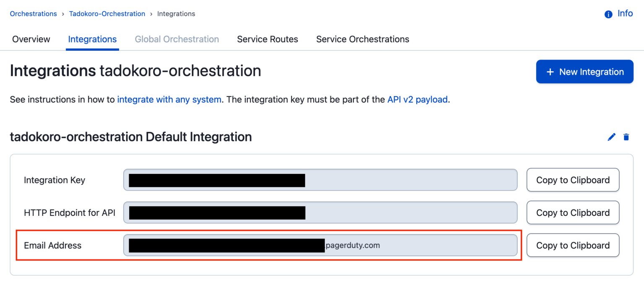Image resolution: width=644 pixels, height=288 pixels.
Task: Open the Global Orchestration tab
Action: 177,39
